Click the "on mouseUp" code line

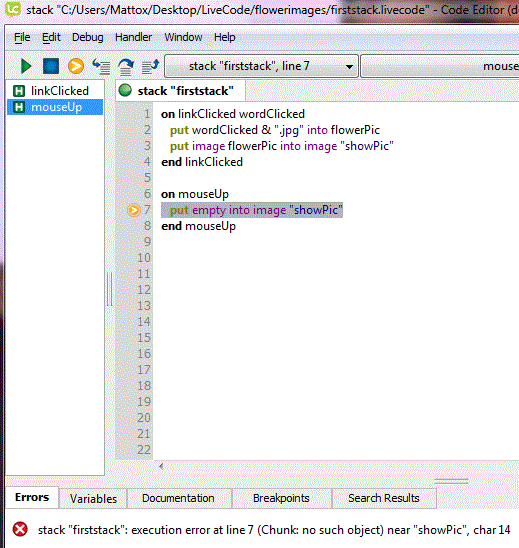click(x=195, y=194)
